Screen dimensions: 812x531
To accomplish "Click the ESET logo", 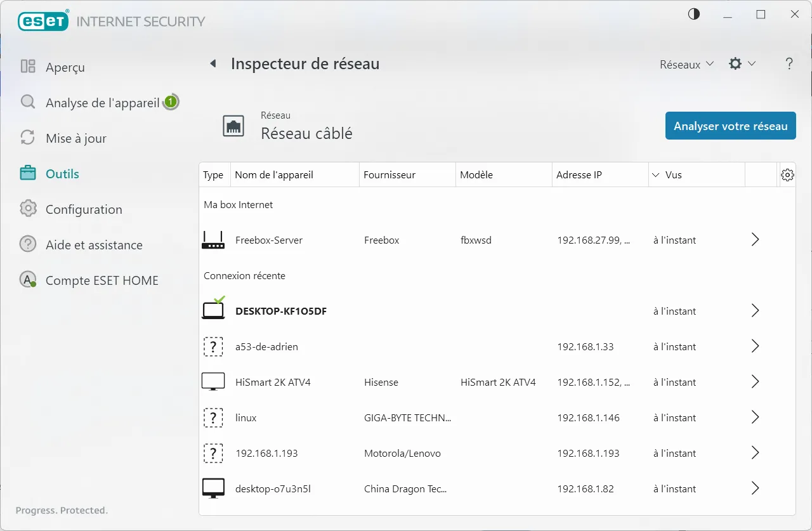I will pyautogui.click(x=43, y=22).
